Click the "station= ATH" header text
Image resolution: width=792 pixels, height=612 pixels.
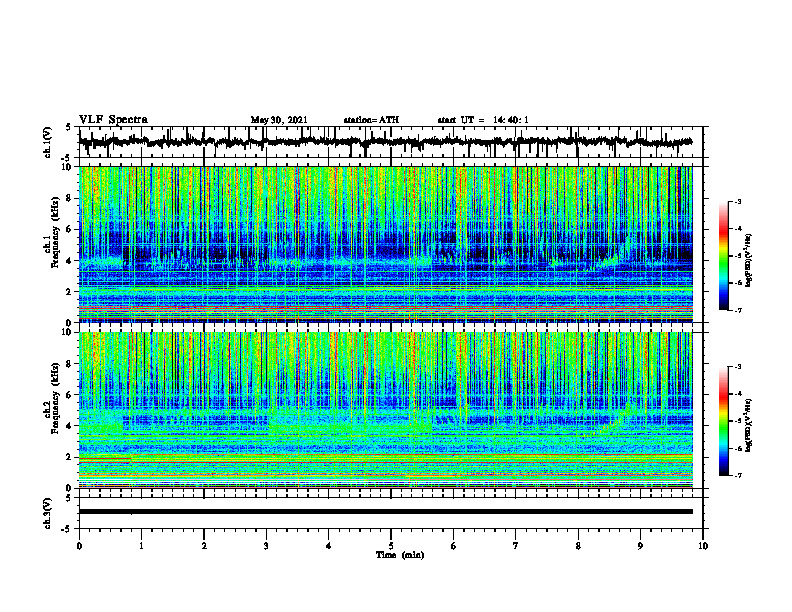(371, 120)
